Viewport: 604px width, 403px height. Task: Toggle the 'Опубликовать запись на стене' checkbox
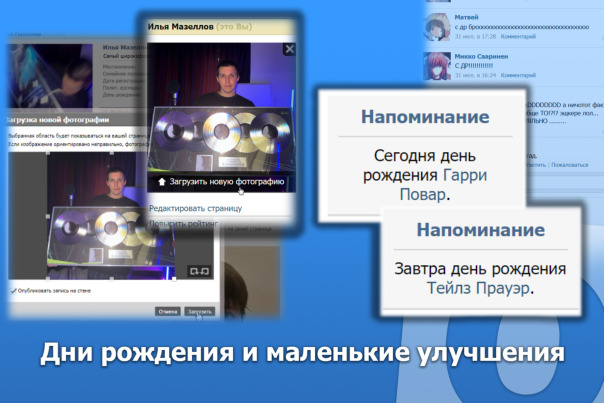click(13, 291)
